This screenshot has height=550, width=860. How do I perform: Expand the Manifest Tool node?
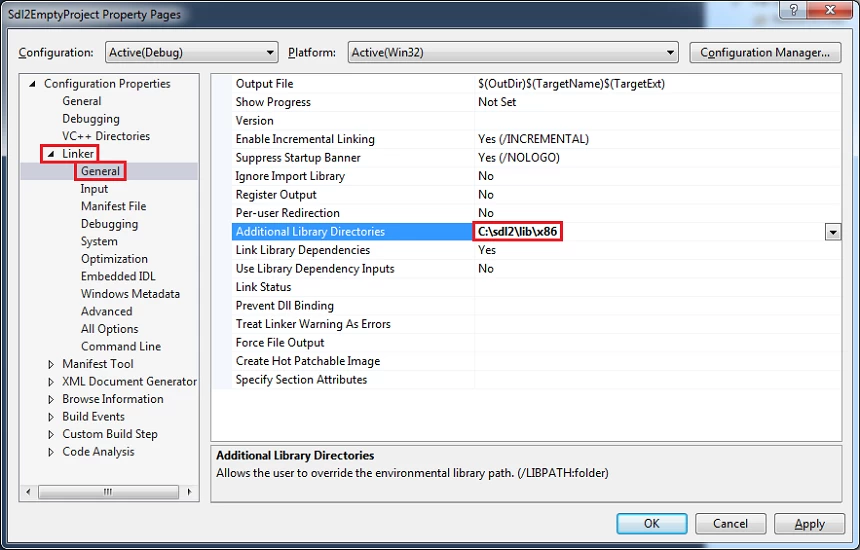point(51,364)
